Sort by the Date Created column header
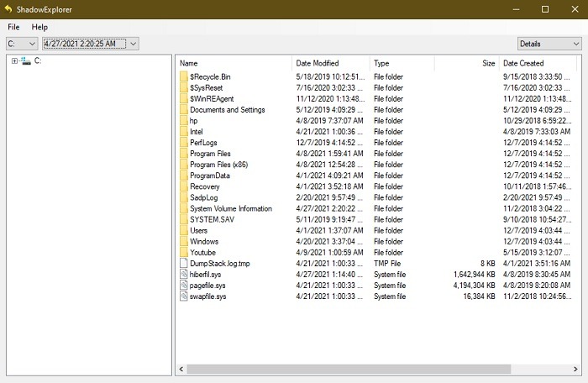 point(538,63)
